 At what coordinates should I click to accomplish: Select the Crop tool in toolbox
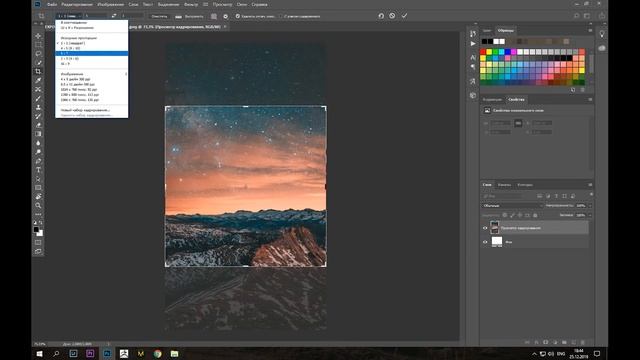(38, 71)
